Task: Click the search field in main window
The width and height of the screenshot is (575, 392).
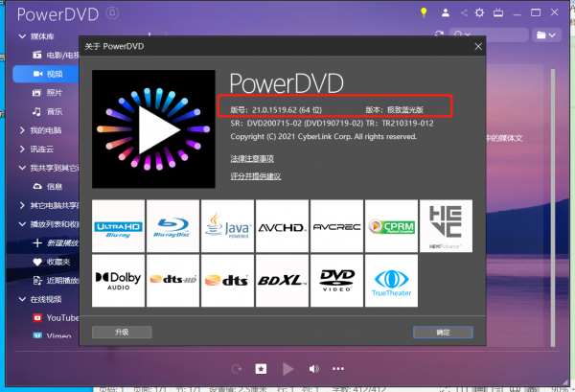Action: tap(489, 35)
